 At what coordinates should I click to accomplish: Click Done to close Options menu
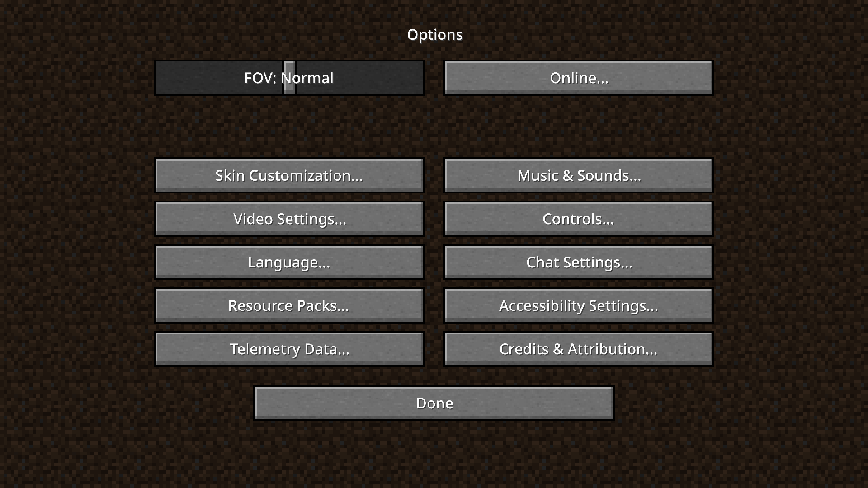[434, 403]
